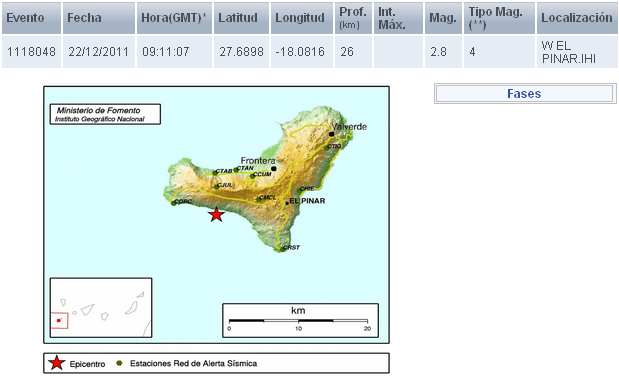Click the Fases button

click(x=525, y=94)
